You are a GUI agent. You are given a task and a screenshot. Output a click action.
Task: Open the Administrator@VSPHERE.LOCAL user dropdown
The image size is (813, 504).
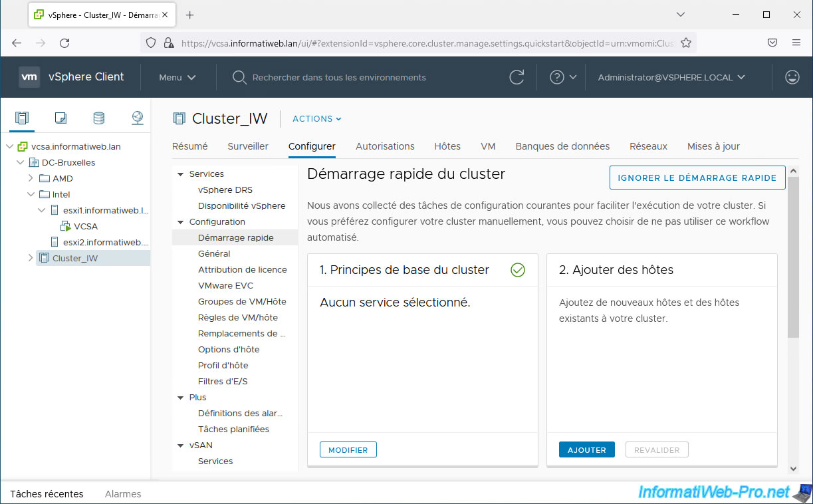tap(671, 77)
